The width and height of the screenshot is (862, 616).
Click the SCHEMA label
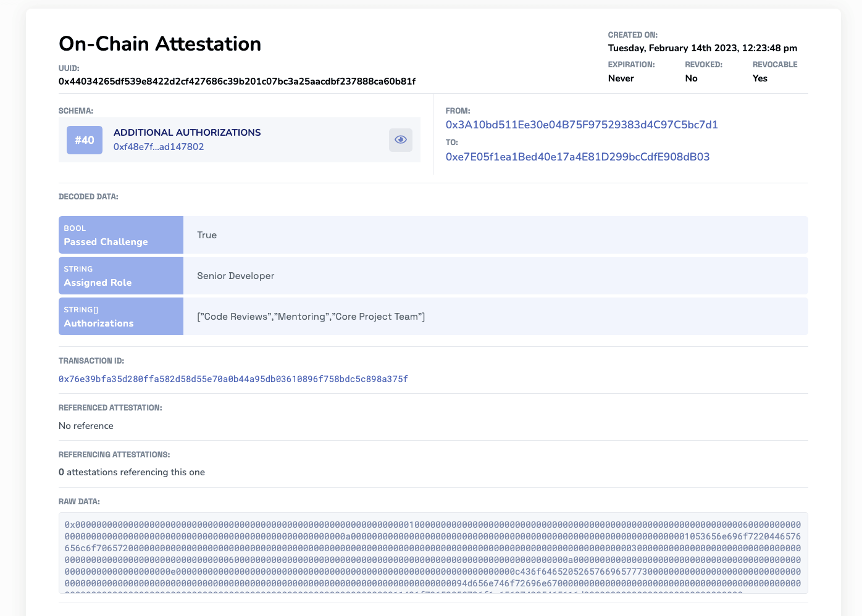pyautogui.click(x=76, y=111)
